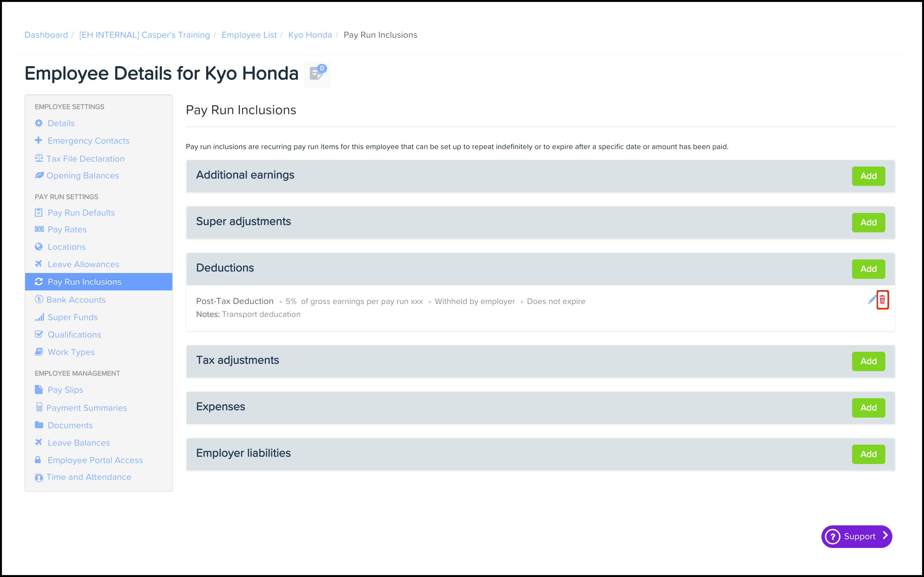Select Bank Accounts from sidebar menu
This screenshot has height=577, width=924.
click(x=76, y=300)
